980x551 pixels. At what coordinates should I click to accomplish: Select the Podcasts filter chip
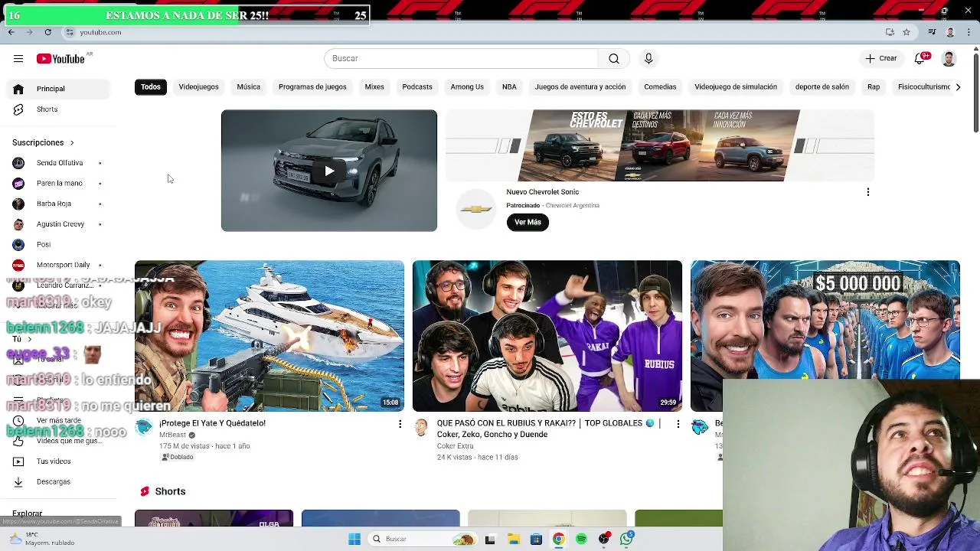click(417, 86)
